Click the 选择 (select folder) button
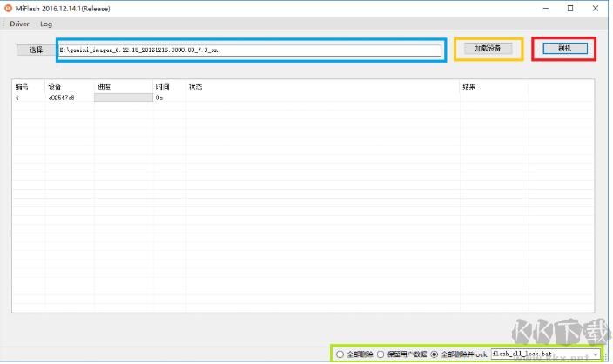This screenshot has height=364, width=613. 36,50
